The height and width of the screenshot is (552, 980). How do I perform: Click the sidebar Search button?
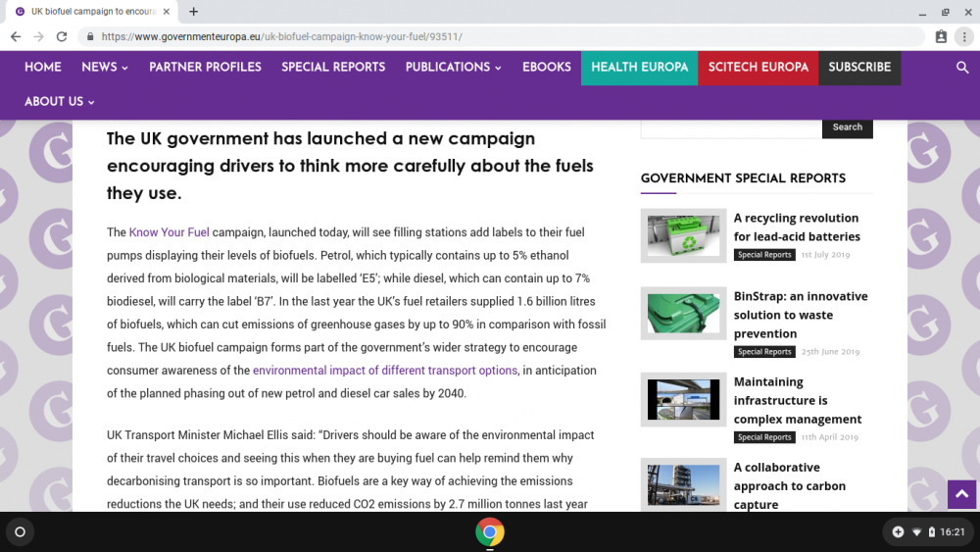click(x=848, y=127)
